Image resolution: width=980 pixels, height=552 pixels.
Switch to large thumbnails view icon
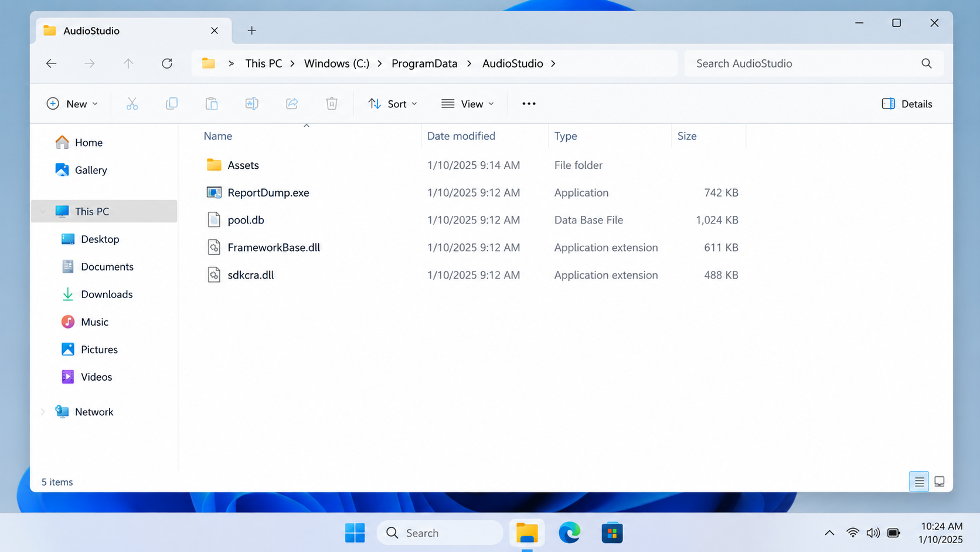(940, 482)
